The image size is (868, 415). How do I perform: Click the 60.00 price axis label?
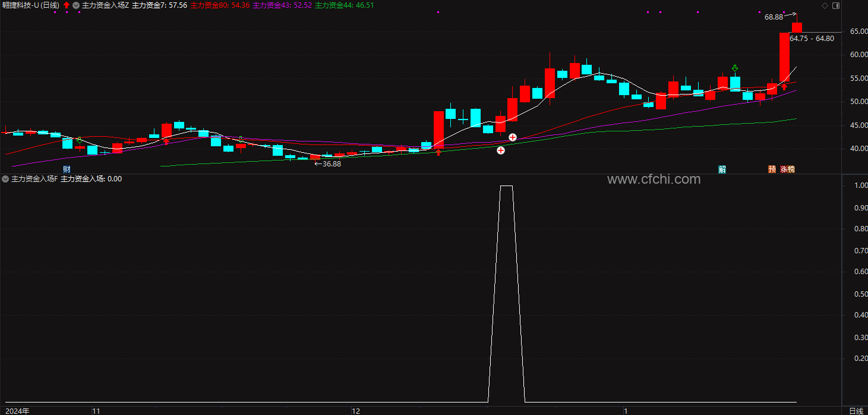858,55
